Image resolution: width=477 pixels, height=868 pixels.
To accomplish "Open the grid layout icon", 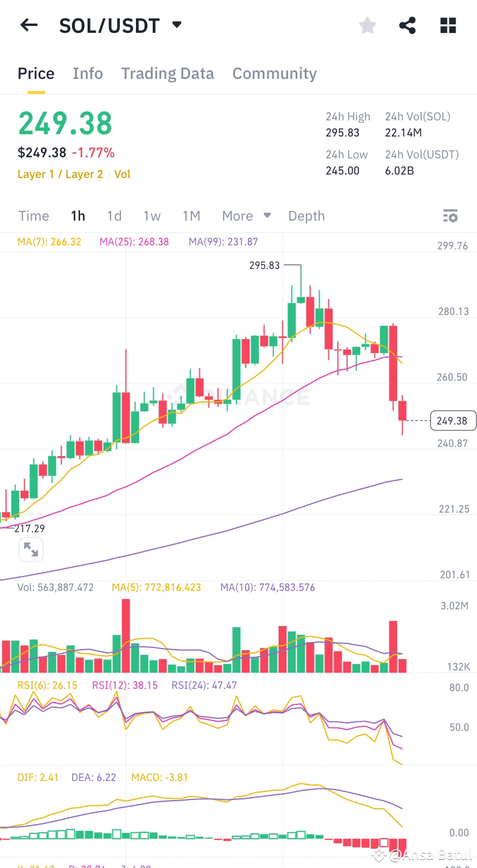I will 448,25.
